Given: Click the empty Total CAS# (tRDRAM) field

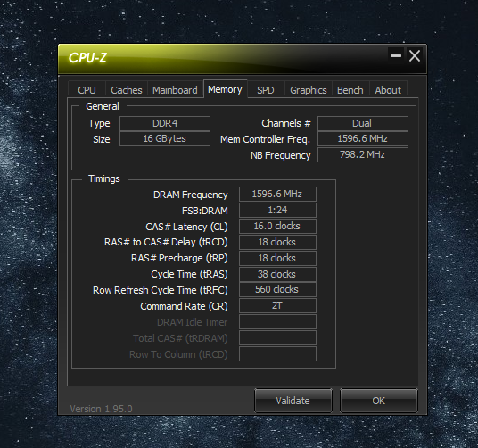Looking at the screenshot, I should (277, 338).
